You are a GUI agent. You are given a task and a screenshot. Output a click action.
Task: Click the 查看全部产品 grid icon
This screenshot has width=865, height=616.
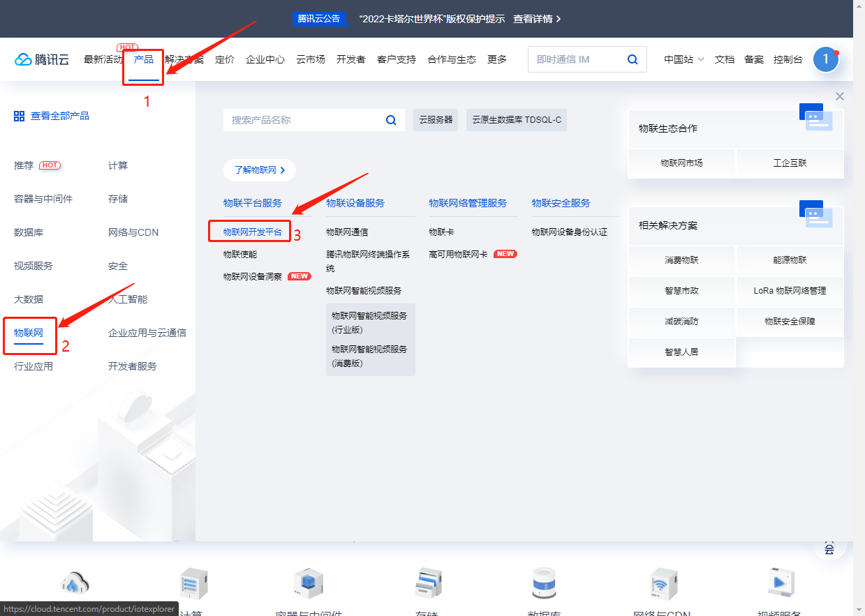[18, 115]
